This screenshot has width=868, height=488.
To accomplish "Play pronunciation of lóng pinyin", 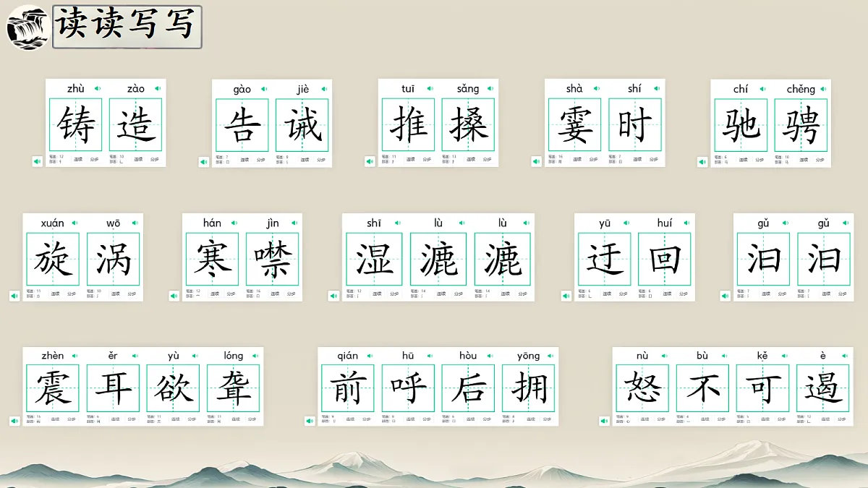I will click(255, 356).
